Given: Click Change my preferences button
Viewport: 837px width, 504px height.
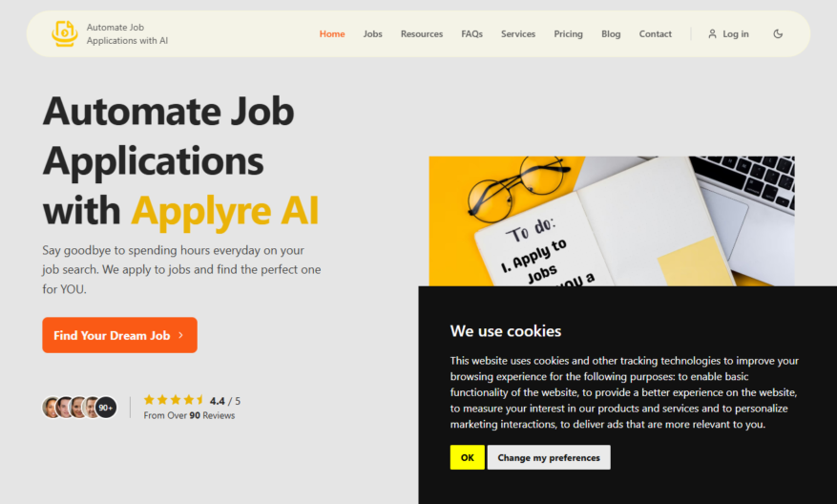Looking at the screenshot, I should click(549, 457).
